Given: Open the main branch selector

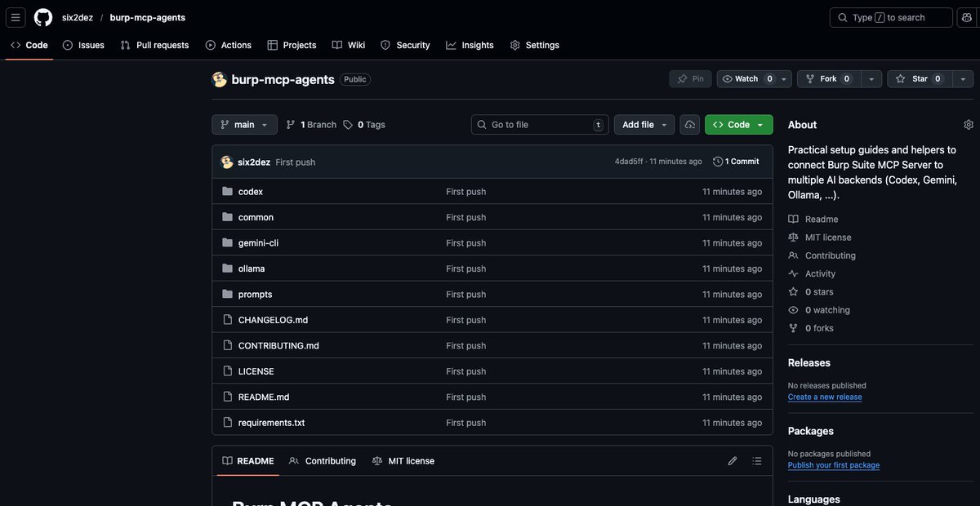Looking at the screenshot, I should [x=244, y=125].
